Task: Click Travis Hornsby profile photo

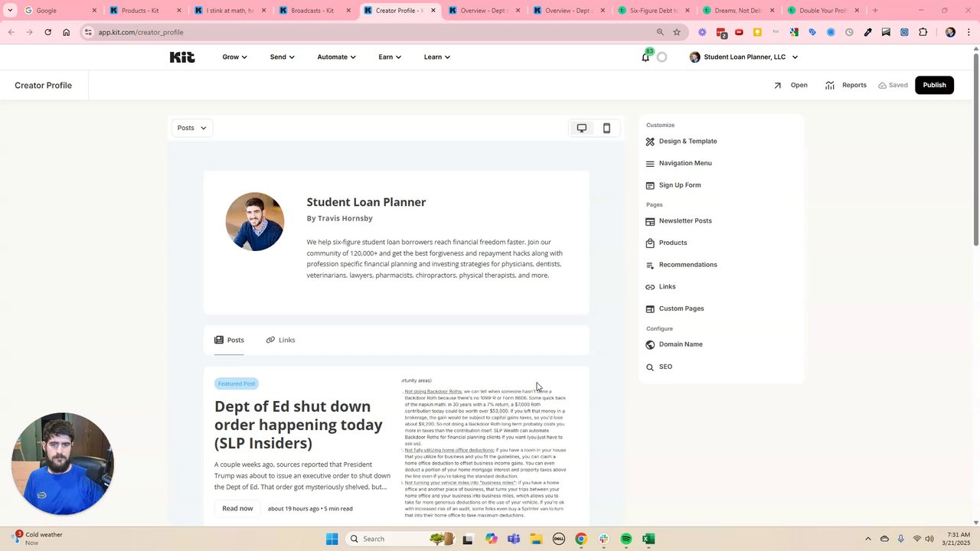Action: [x=255, y=221]
